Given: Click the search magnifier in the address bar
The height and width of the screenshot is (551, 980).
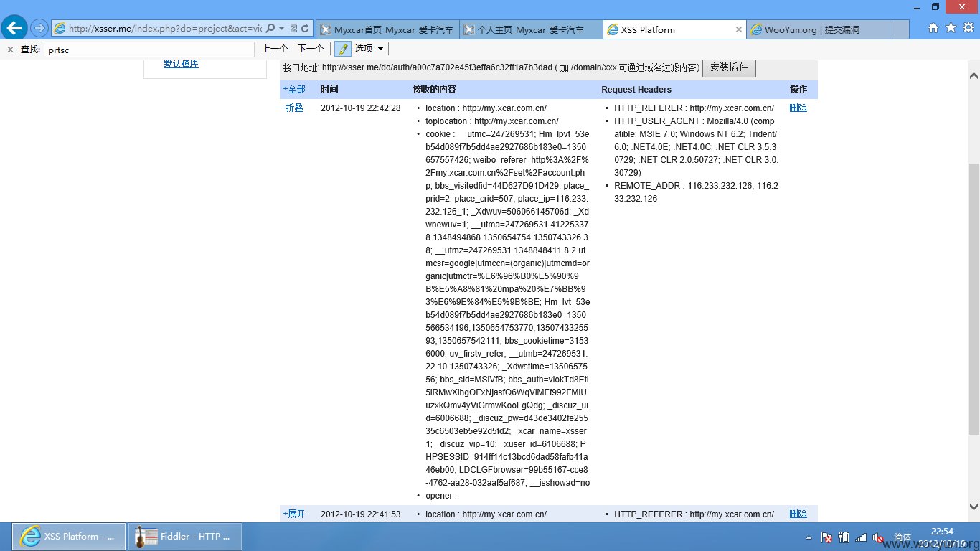Looking at the screenshot, I should 270,29.
